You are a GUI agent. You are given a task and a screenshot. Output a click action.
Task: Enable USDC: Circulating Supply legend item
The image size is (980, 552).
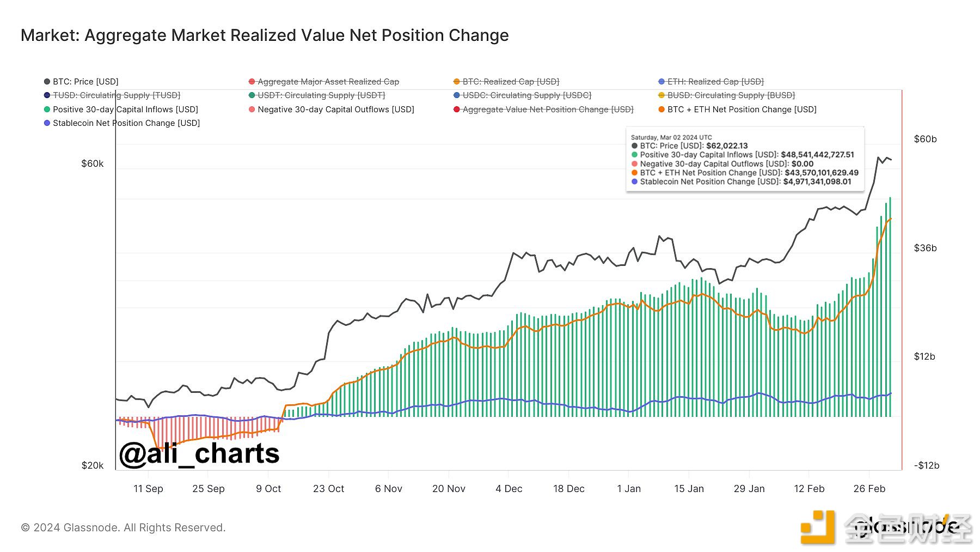pyautogui.click(x=526, y=95)
